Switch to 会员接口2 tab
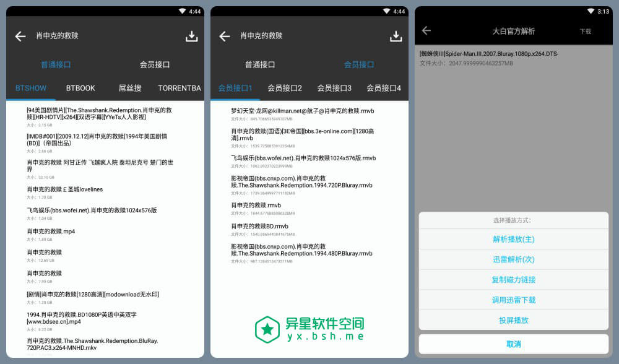The height and width of the screenshot is (364, 619). click(x=285, y=88)
